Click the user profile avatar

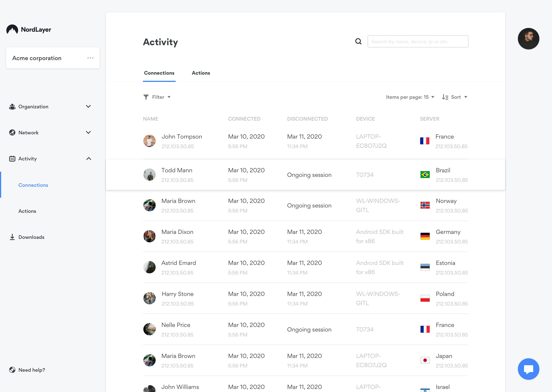529,39
